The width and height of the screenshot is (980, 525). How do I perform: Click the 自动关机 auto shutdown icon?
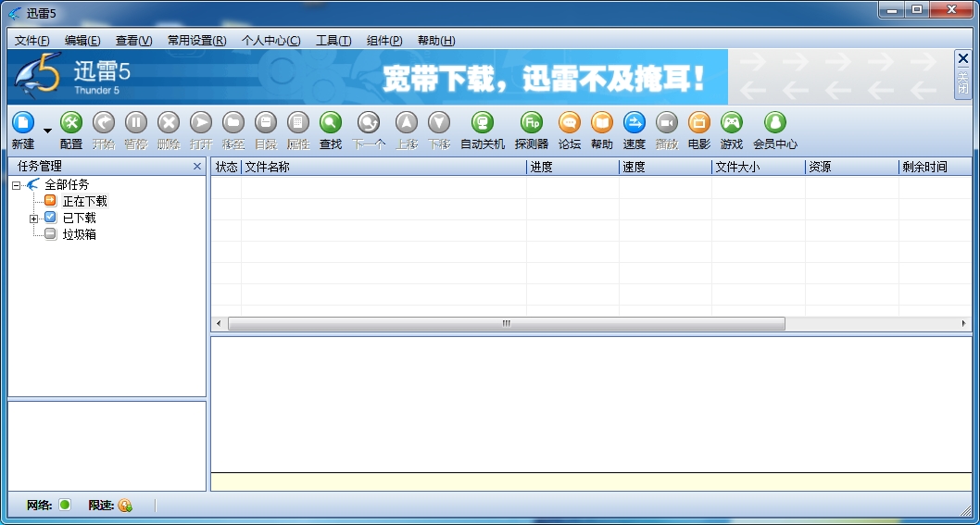[x=483, y=122]
